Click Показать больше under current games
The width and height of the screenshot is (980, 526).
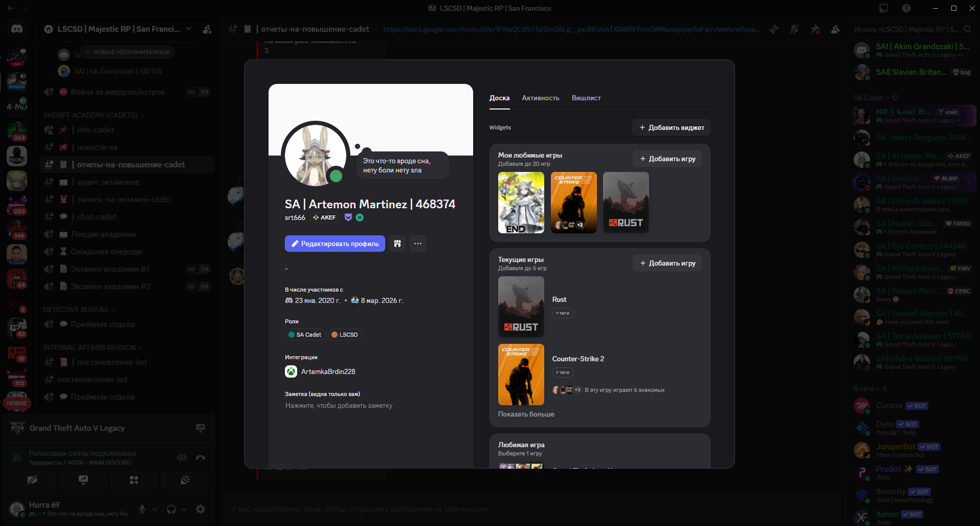(x=526, y=414)
